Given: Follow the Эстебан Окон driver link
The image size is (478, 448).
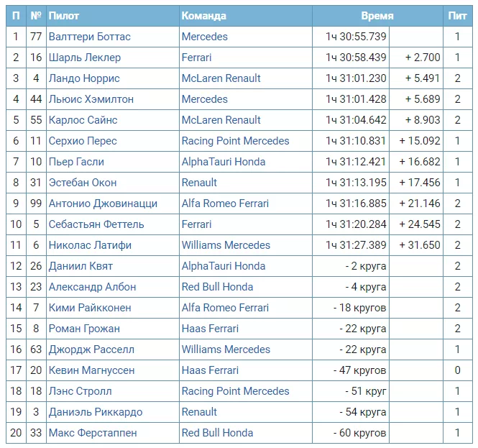Looking at the screenshot, I should [x=83, y=183].
